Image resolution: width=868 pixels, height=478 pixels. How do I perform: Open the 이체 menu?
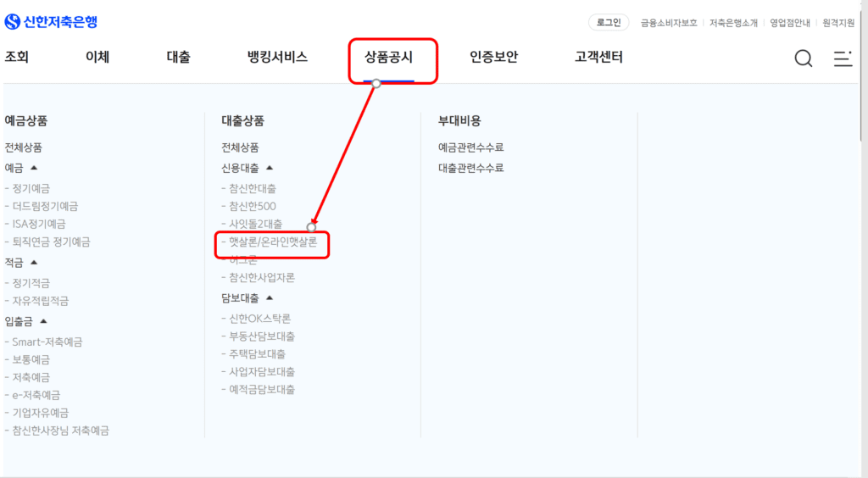click(x=97, y=57)
